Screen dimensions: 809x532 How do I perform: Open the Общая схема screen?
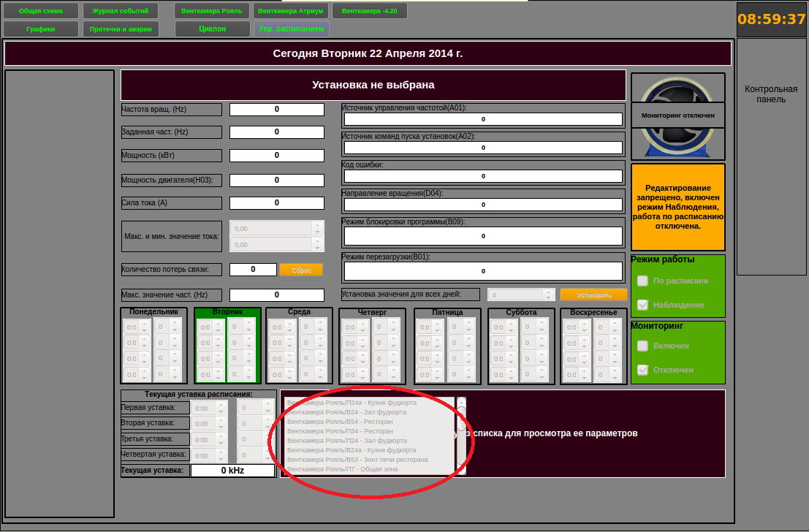(x=41, y=11)
